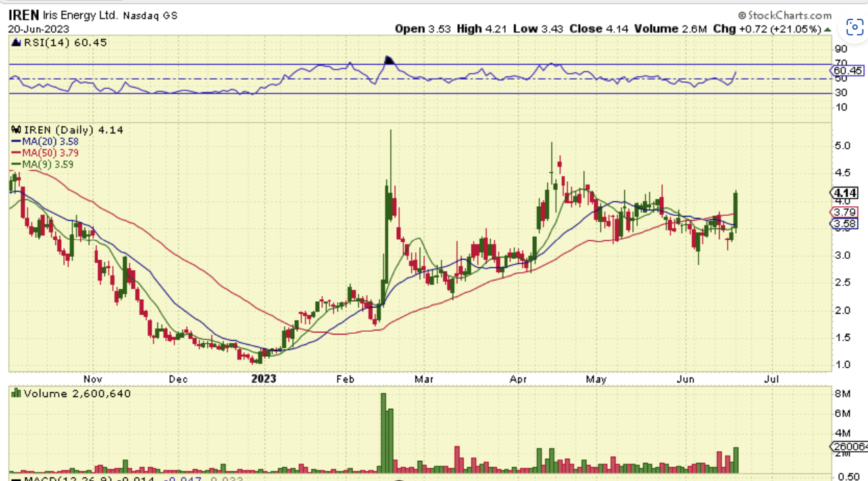This screenshot has height=481, width=868.
Task: Select the 2023 year marker on the time axis
Action: (x=264, y=379)
